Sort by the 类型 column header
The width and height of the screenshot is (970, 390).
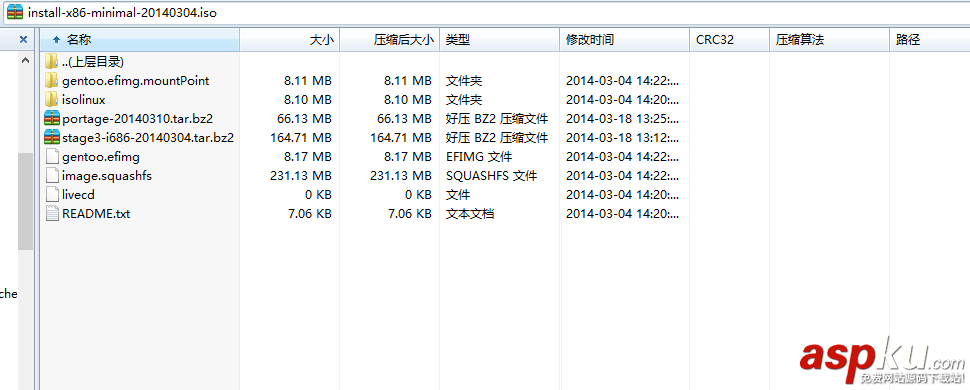pos(499,40)
